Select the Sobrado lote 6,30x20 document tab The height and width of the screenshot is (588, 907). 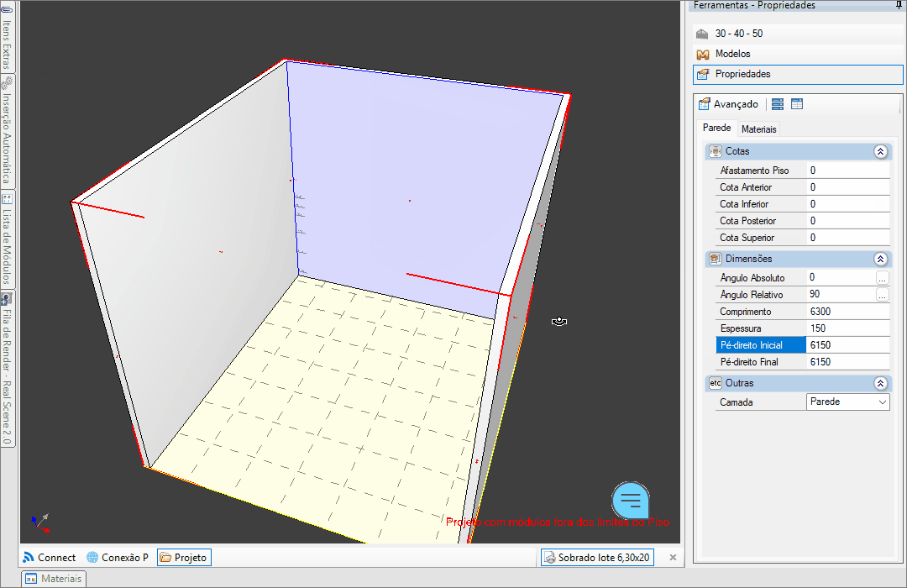[x=598, y=557]
